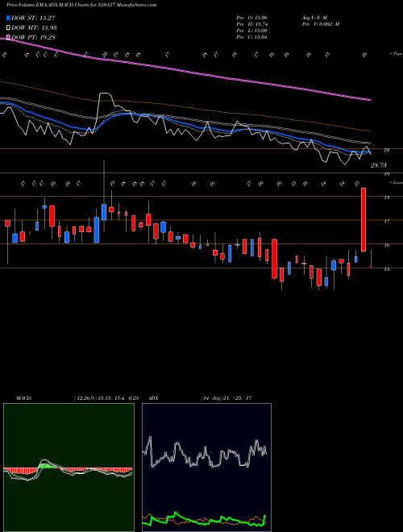Click the Avg V volume label
This screenshot has height=532, width=403.
[x=314, y=17]
